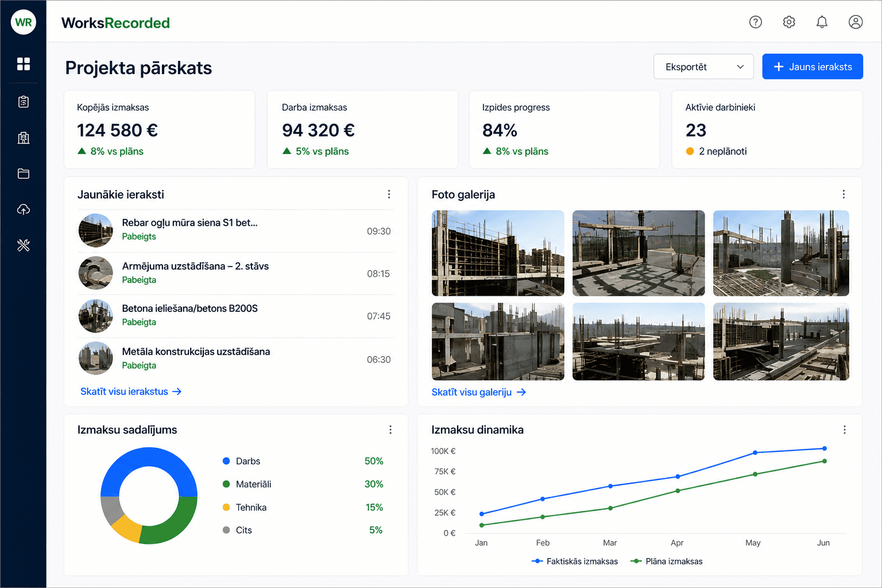Show notifications via the bell icon
Screen dimensions: 882x588
coord(822,22)
